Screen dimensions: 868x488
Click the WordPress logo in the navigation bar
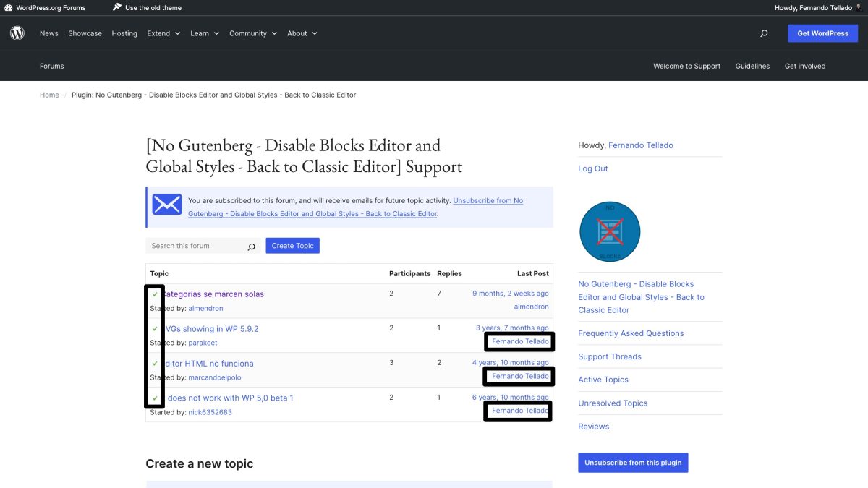[17, 33]
